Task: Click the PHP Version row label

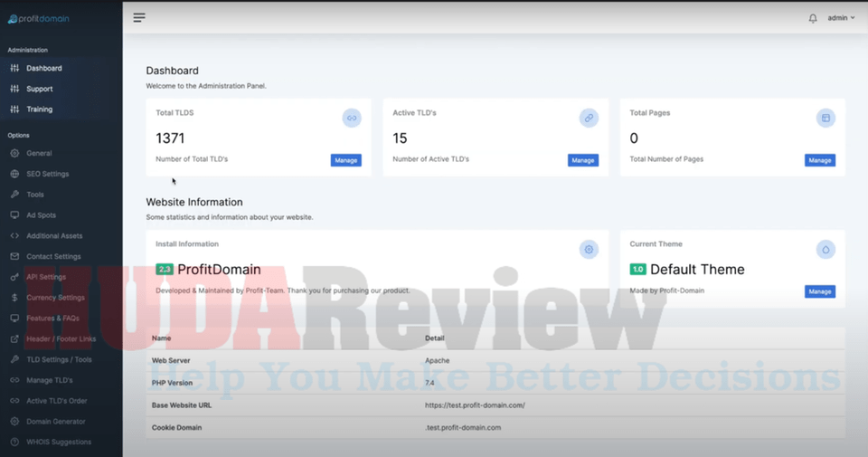Action: coord(172,383)
